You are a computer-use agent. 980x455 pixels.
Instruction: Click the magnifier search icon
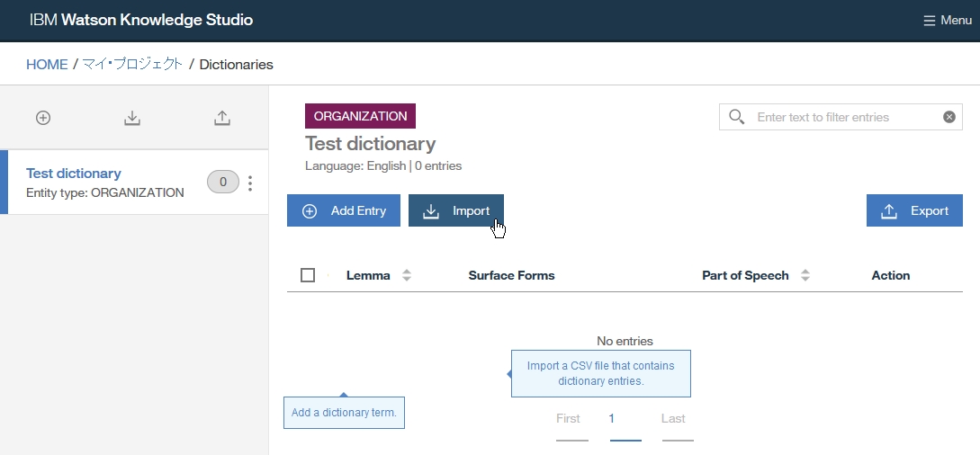tap(737, 117)
